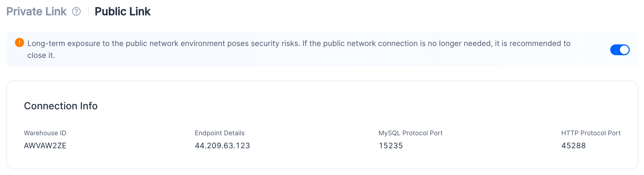644x175 pixels.
Task: Click the endpoint address 44.209.63.123
Action: pos(222,146)
